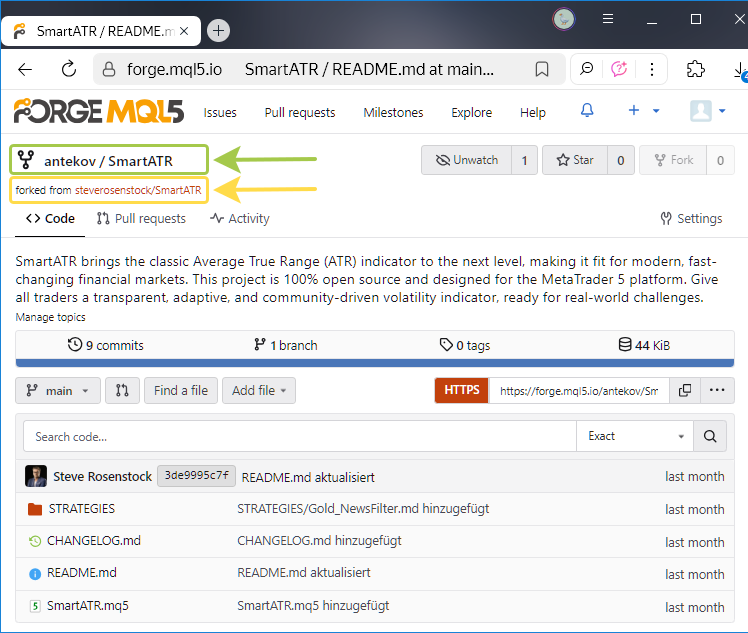Click the browser profile avatar in title bar
This screenshot has height=633, width=748.
pos(564,20)
